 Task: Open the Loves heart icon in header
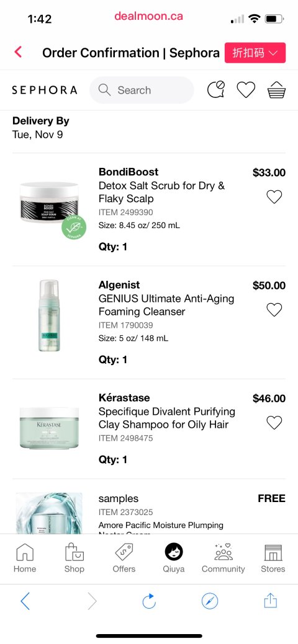[246, 90]
